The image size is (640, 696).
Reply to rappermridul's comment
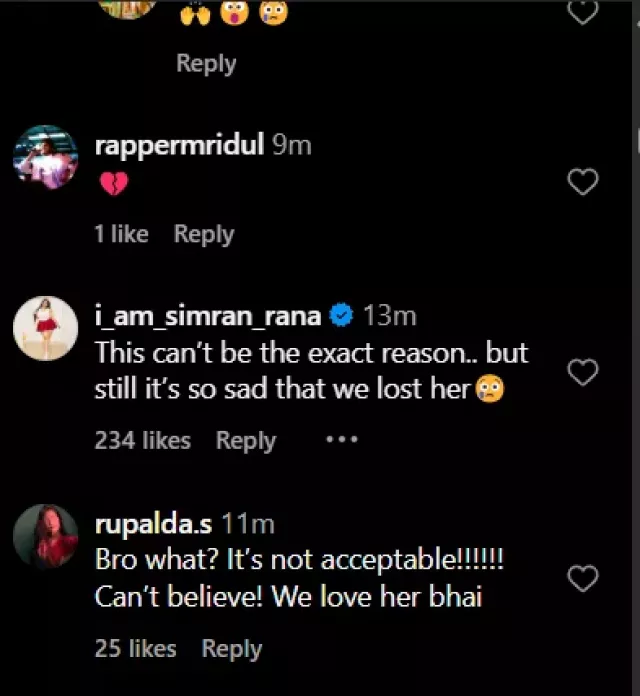click(x=204, y=234)
